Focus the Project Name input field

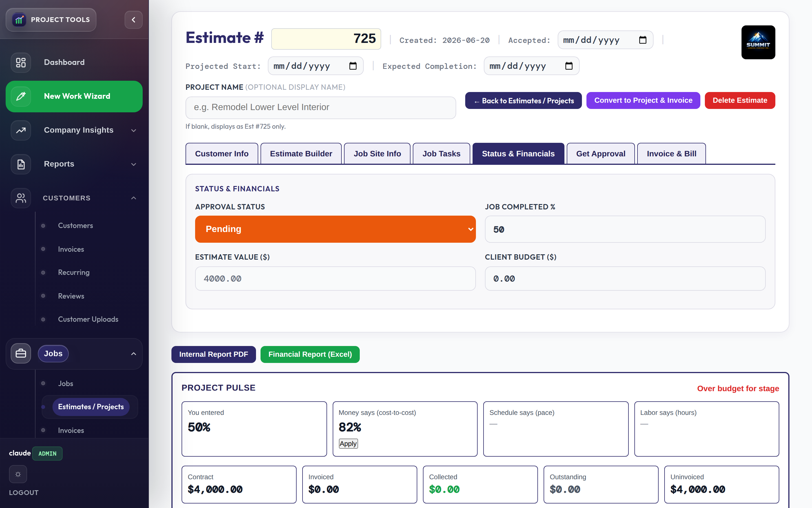[321, 108]
